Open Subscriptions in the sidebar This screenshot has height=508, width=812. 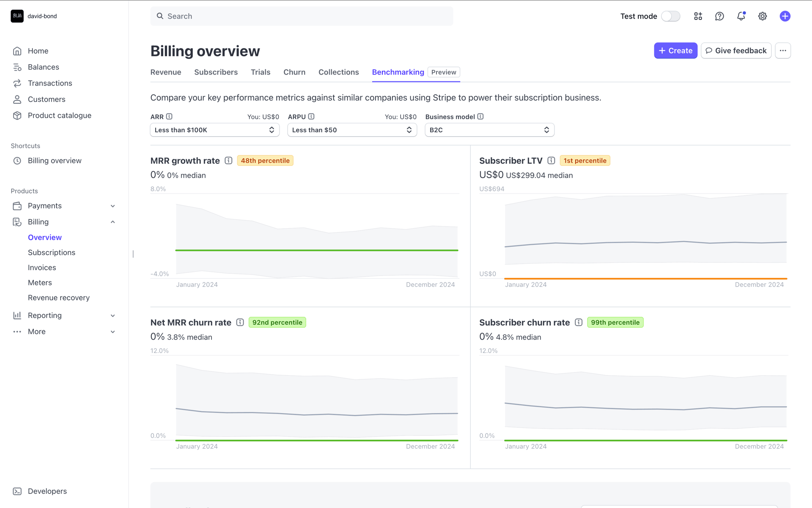pos(52,253)
